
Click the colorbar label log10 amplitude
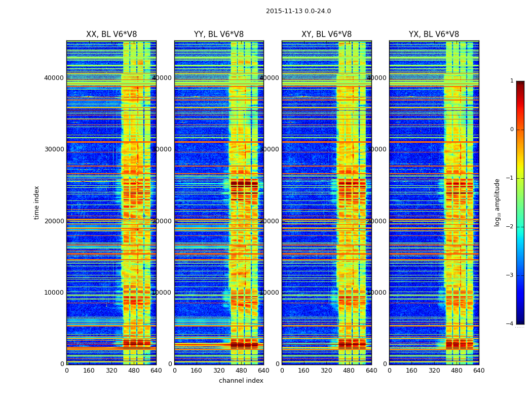point(497,202)
